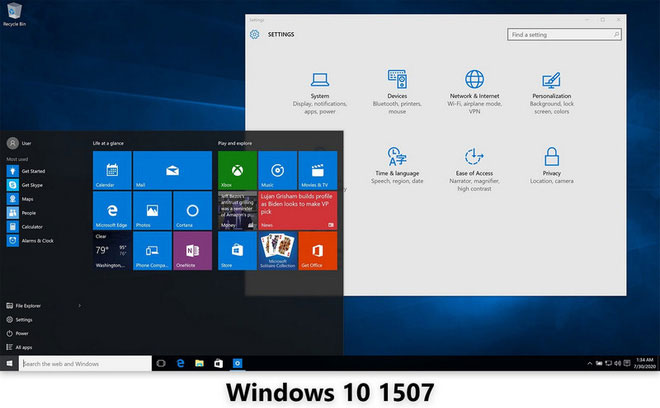This screenshot has width=660, height=408.
Task: Open the Store tile
Action: point(237,251)
